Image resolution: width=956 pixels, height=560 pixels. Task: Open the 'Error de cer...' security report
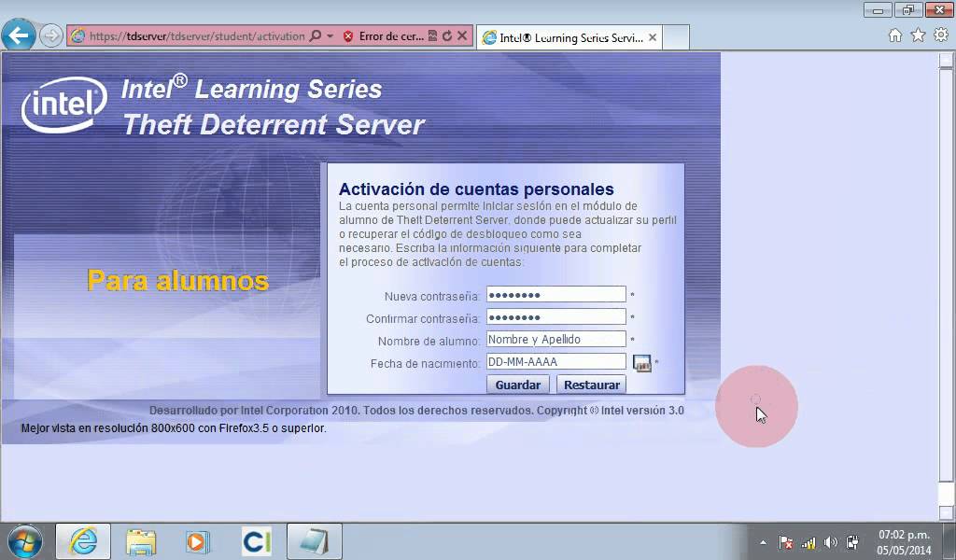(x=391, y=36)
